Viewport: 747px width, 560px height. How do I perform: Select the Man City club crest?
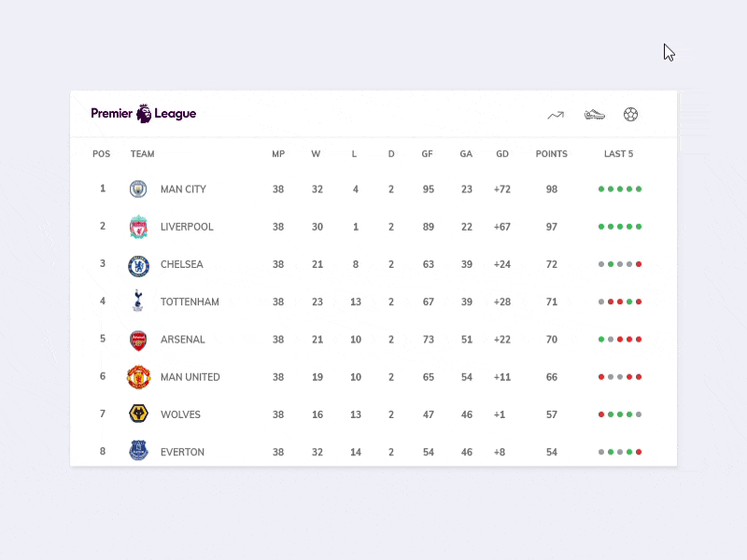(138, 189)
